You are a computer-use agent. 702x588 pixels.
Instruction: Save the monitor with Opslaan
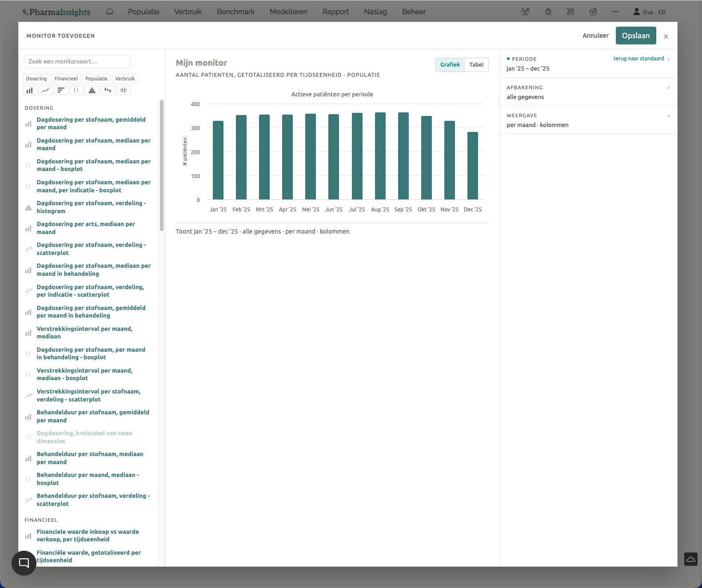point(636,36)
